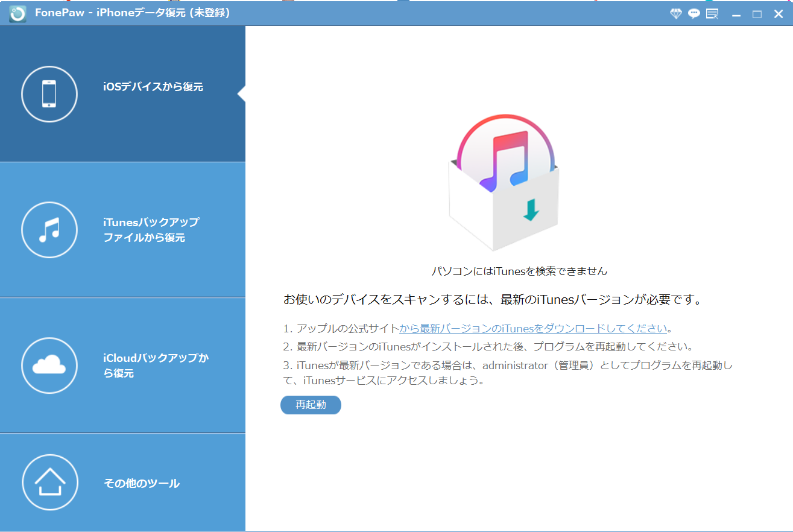Click the パソコンにはiTunesを検索できません message text
Screen dimensions: 793x532
(x=519, y=271)
